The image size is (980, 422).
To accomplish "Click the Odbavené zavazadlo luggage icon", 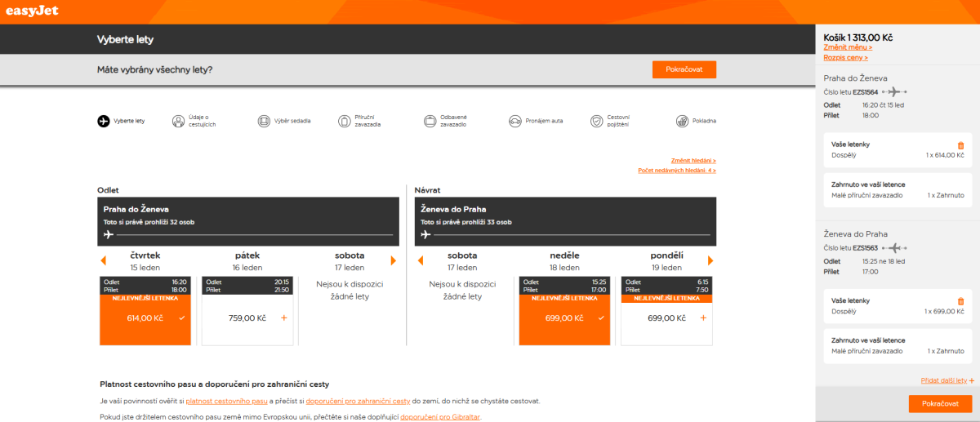I will [x=430, y=121].
